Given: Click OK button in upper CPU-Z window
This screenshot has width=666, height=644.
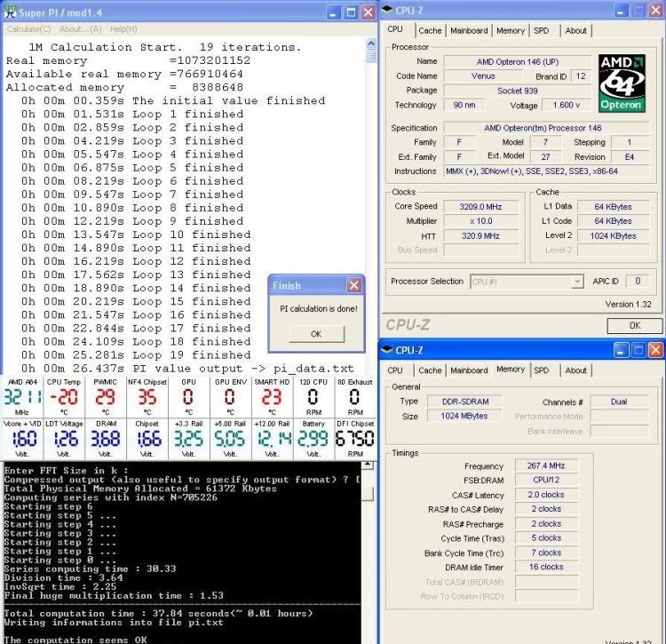Looking at the screenshot, I should (x=635, y=326).
